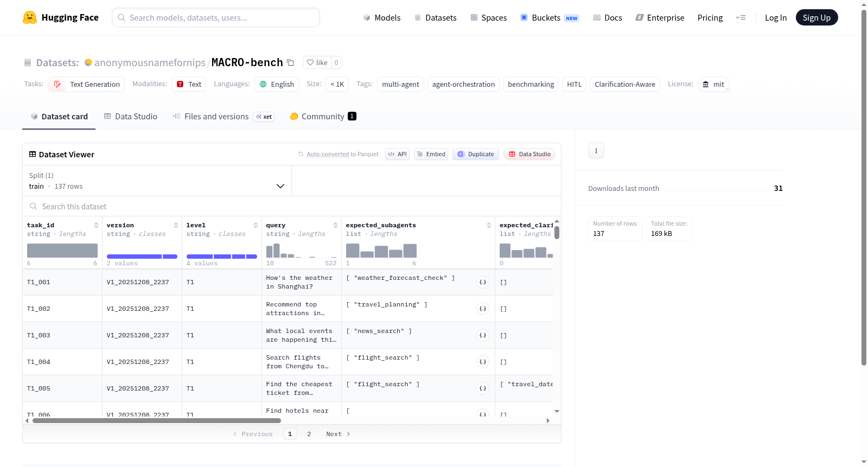The height and width of the screenshot is (467, 868).
Task: Expand the flight_search cell in row T1_005
Action: pyautogui.click(x=483, y=388)
